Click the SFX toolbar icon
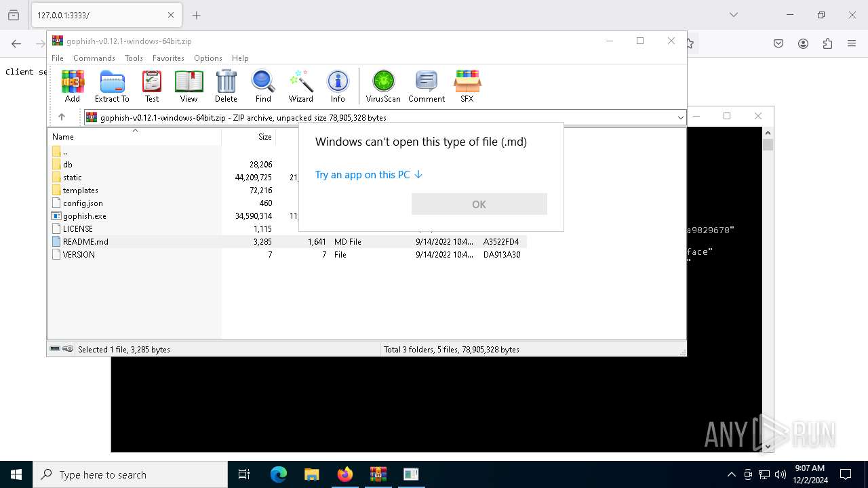The image size is (868, 488). [467, 86]
